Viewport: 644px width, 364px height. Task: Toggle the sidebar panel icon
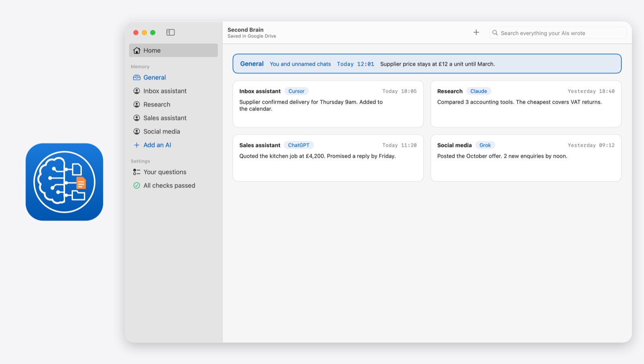coord(171,32)
